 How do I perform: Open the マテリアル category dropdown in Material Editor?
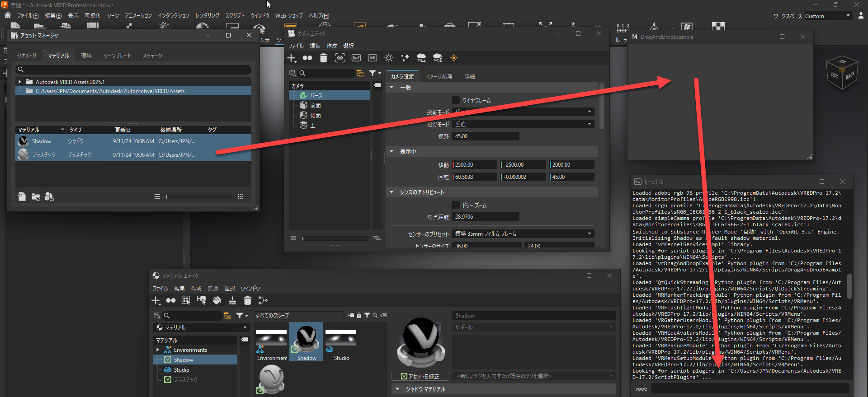202,327
